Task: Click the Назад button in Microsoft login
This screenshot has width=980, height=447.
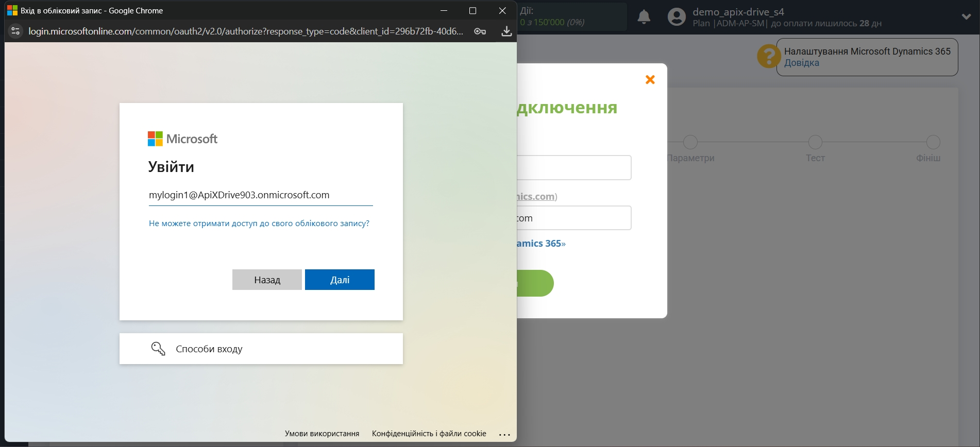Action: click(x=267, y=280)
